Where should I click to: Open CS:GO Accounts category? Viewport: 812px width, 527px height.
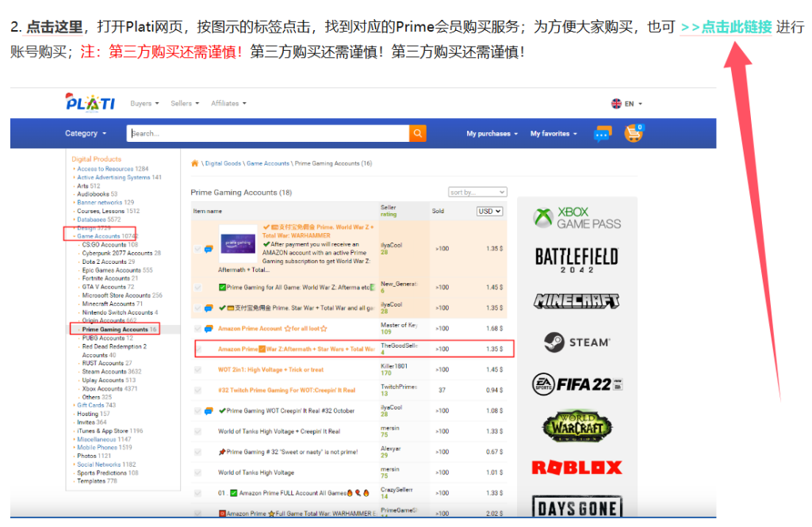click(104, 245)
